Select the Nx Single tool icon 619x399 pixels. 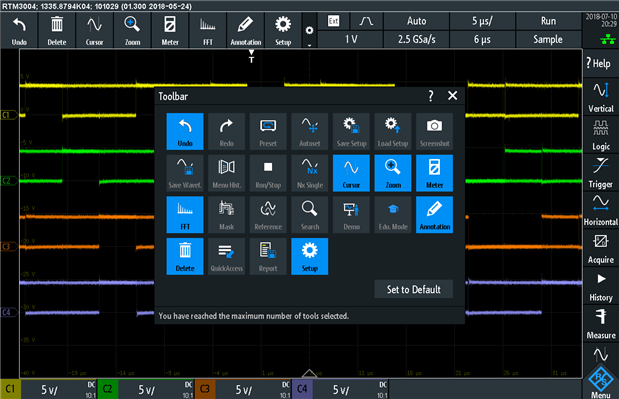tap(310, 173)
